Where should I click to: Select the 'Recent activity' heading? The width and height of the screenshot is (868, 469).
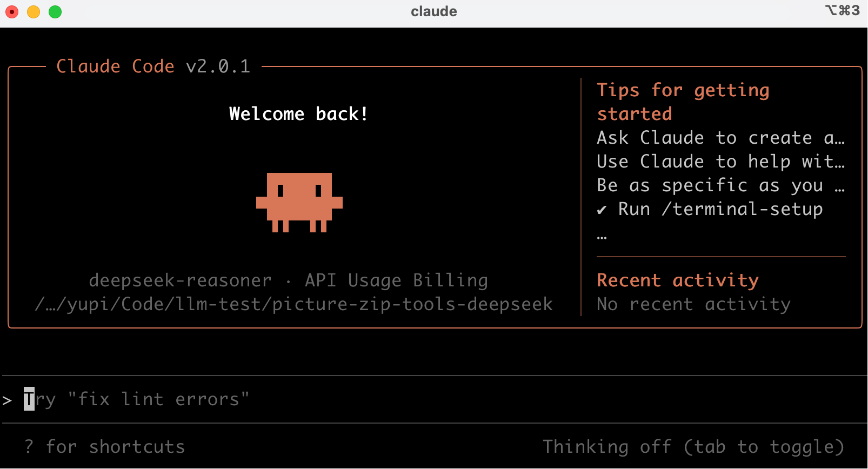point(677,280)
